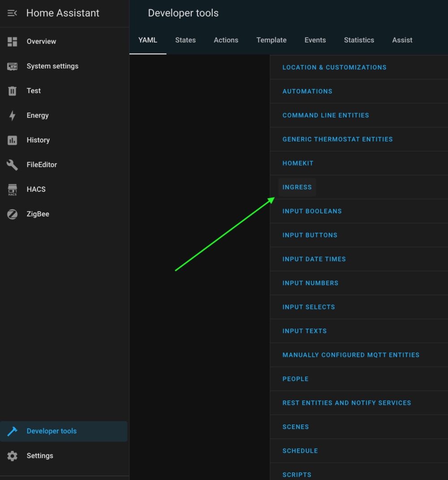Select the History chart icon

point(12,140)
